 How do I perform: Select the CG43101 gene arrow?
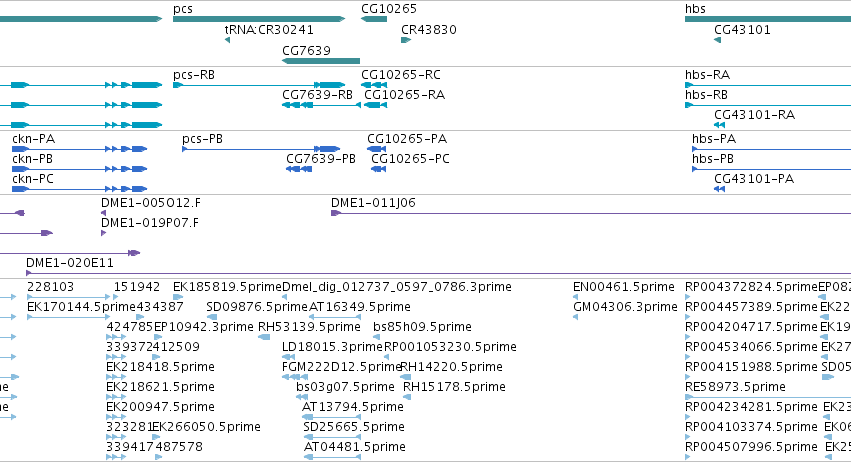(x=717, y=40)
